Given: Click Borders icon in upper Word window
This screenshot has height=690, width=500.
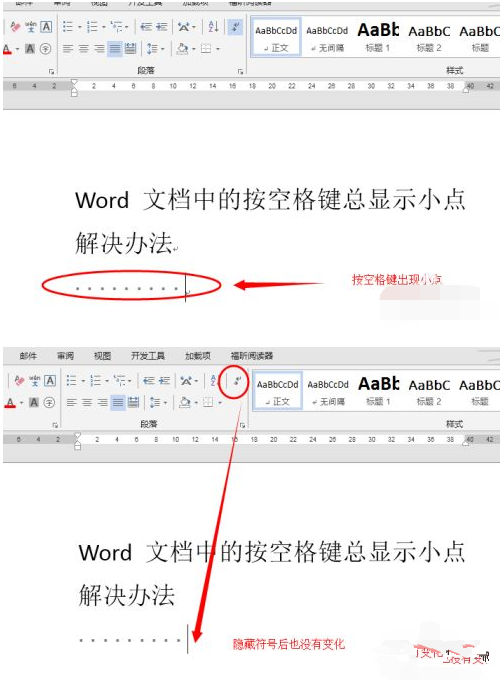Looking at the screenshot, I should coord(206,48).
